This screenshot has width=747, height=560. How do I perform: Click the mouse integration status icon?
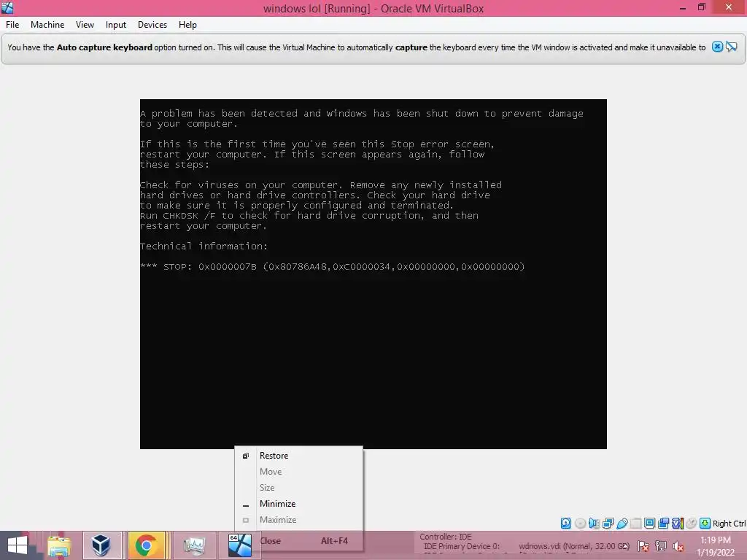click(x=692, y=524)
